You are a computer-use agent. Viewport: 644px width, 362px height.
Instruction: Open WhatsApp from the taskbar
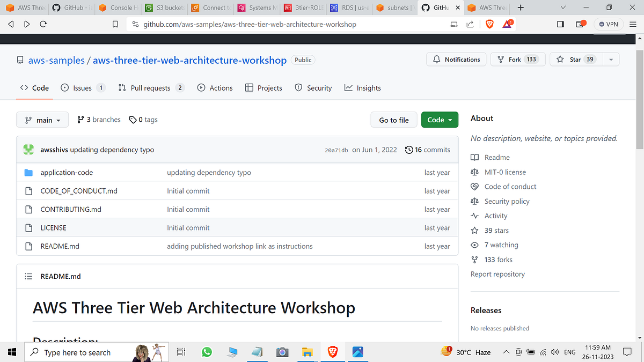[207, 352]
